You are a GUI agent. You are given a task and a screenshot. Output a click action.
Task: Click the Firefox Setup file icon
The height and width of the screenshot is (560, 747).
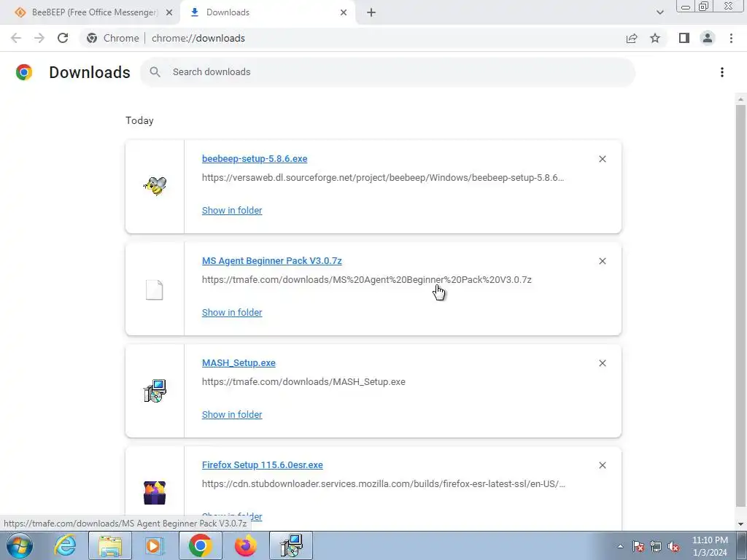point(155,493)
